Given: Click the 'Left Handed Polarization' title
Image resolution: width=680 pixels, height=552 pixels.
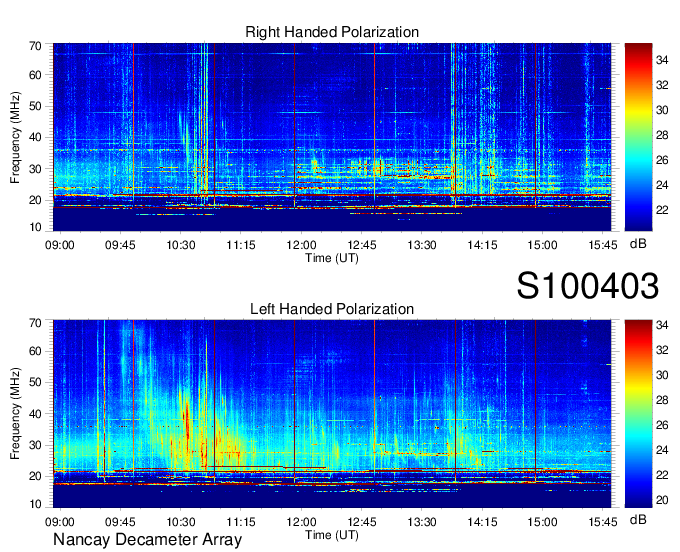Looking at the screenshot, I should tap(332, 309).
